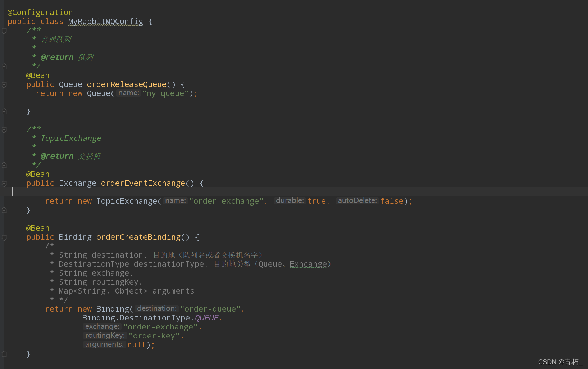Select the "order-queue" string literal
Screen dimensions: 588x369
pyautogui.click(x=210, y=309)
